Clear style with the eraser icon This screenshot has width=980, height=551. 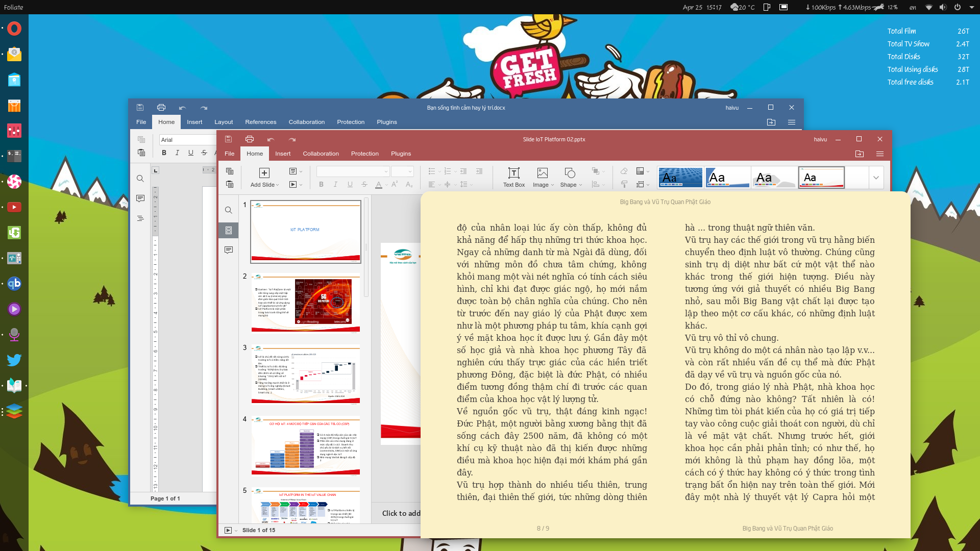click(x=624, y=171)
